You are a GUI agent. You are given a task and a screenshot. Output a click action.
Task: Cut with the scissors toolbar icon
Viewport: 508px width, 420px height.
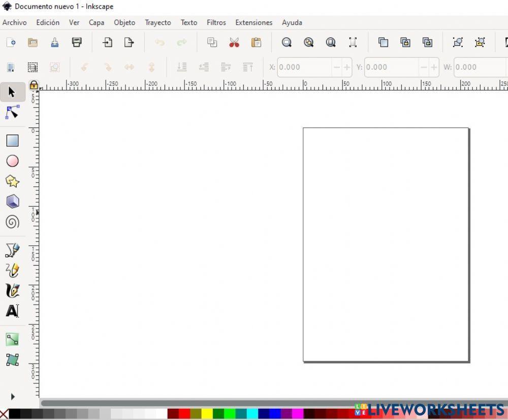234,43
